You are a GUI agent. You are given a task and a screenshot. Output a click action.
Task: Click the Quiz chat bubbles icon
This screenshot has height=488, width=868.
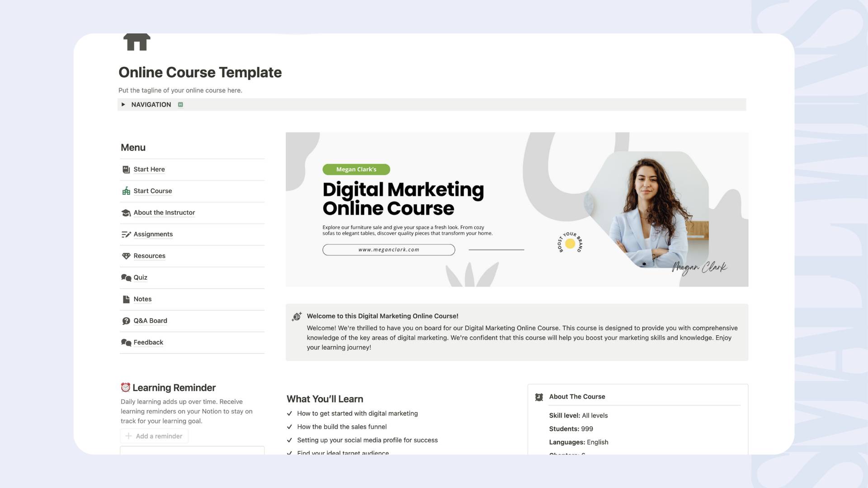tap(126, 278)
